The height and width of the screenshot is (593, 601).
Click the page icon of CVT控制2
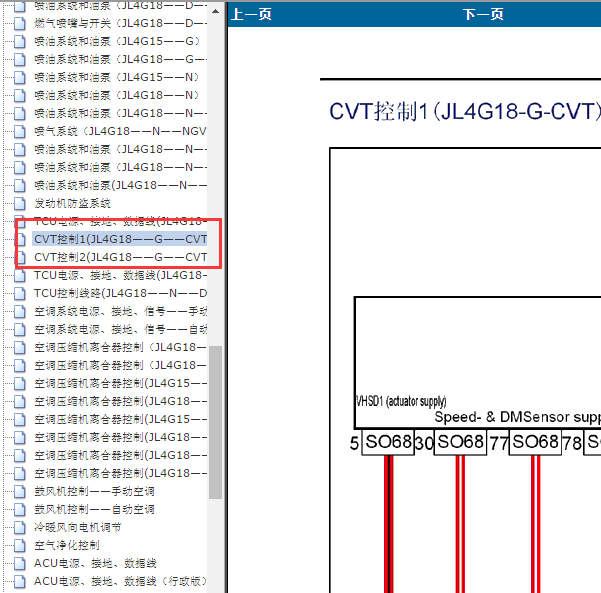coord(20,258)
